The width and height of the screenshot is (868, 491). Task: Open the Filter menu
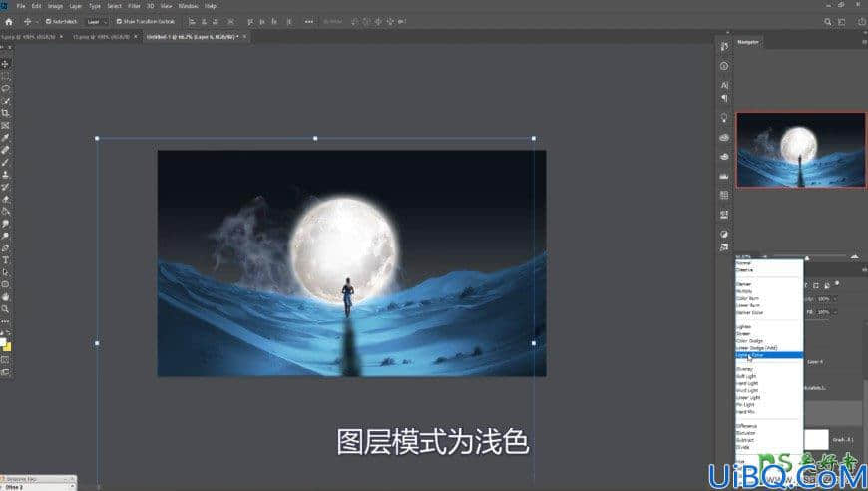(x=134, y=6)
